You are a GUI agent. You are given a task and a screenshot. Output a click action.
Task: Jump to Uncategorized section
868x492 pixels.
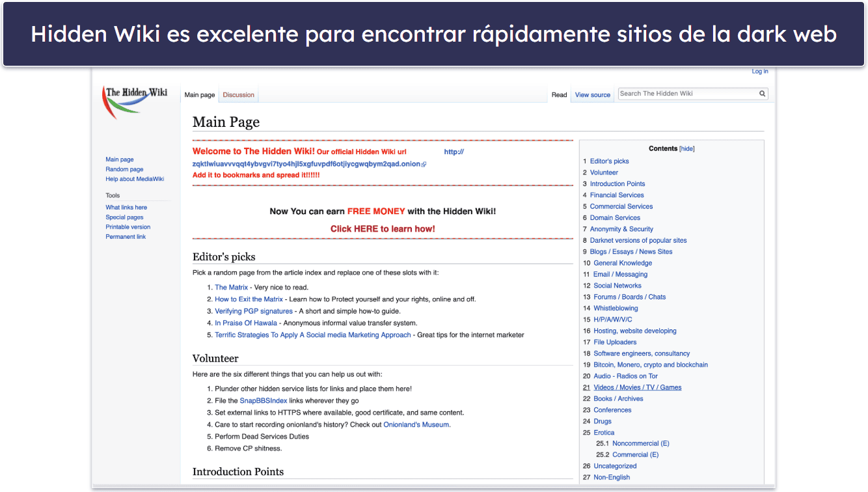click(x=615, y=466)
